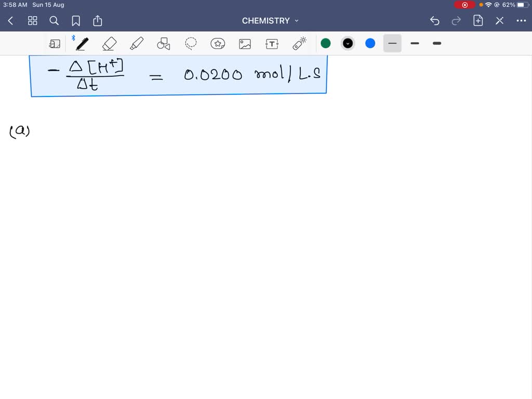Go back with the top-left chevron
The width and height of the screenshot is (532, 399).
click(x=10, y=21)
